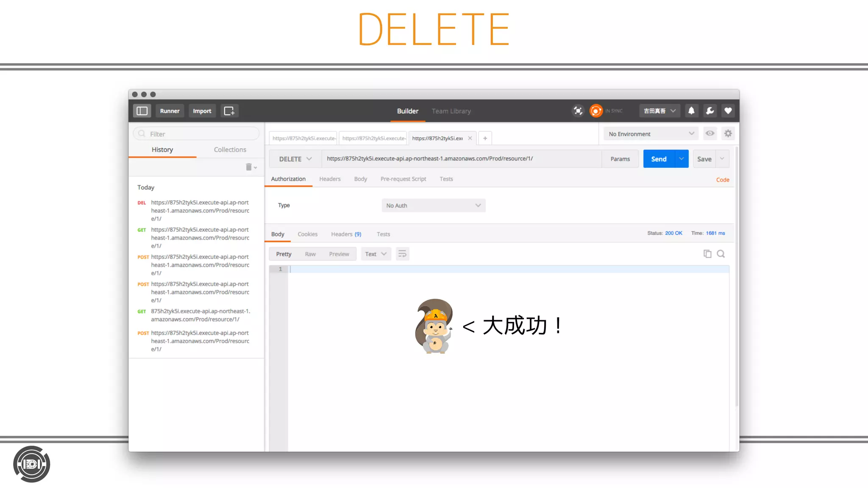
Task: Switch to the second request tab
Action: point(373,138)
